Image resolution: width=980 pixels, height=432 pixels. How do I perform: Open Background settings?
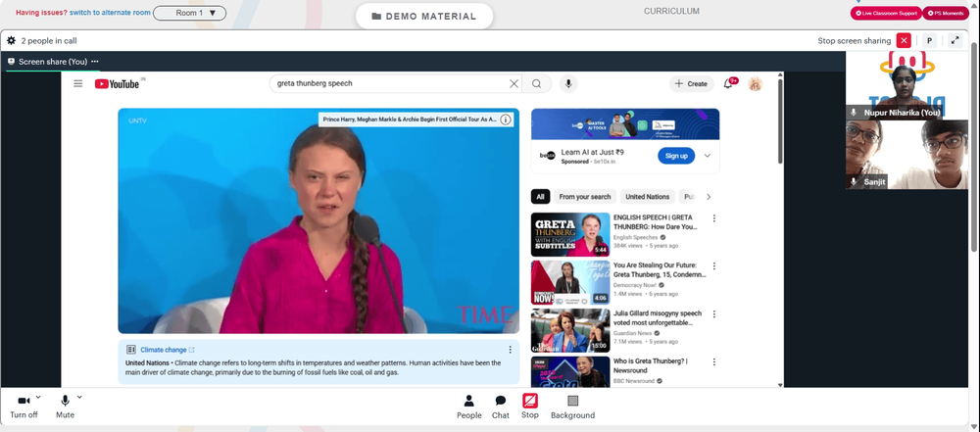572,407
